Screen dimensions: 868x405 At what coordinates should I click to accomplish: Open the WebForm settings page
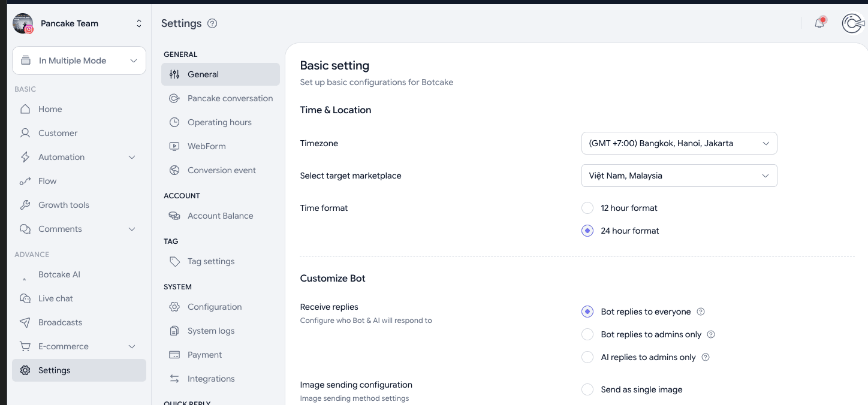click(221, 146)
